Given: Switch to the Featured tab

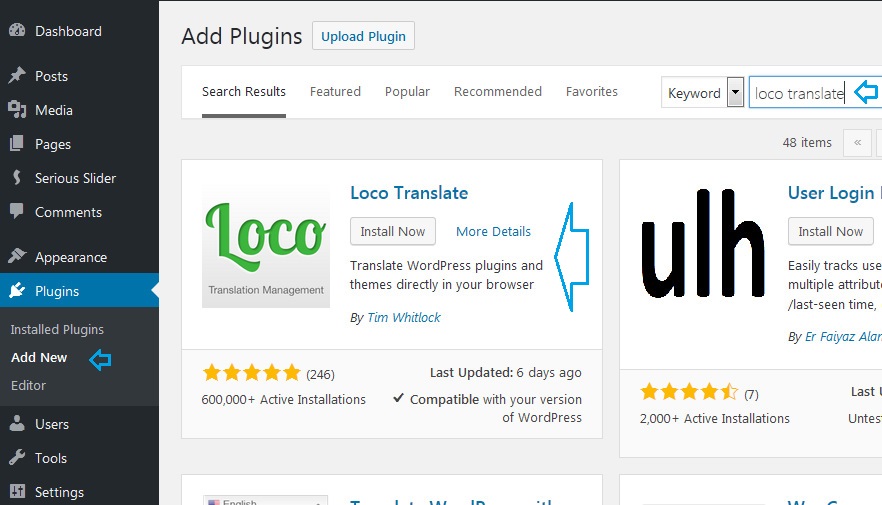Looking at the screenshot, I should point(335,91).
